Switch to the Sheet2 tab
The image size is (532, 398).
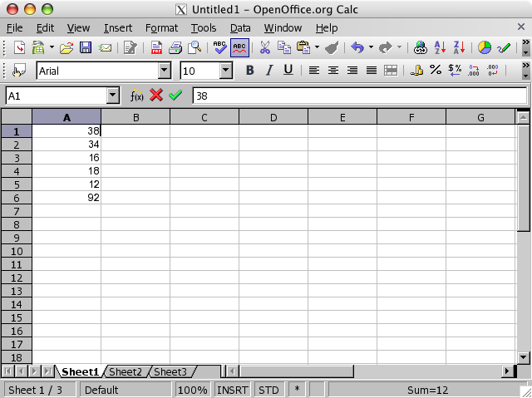coord(126,371)
